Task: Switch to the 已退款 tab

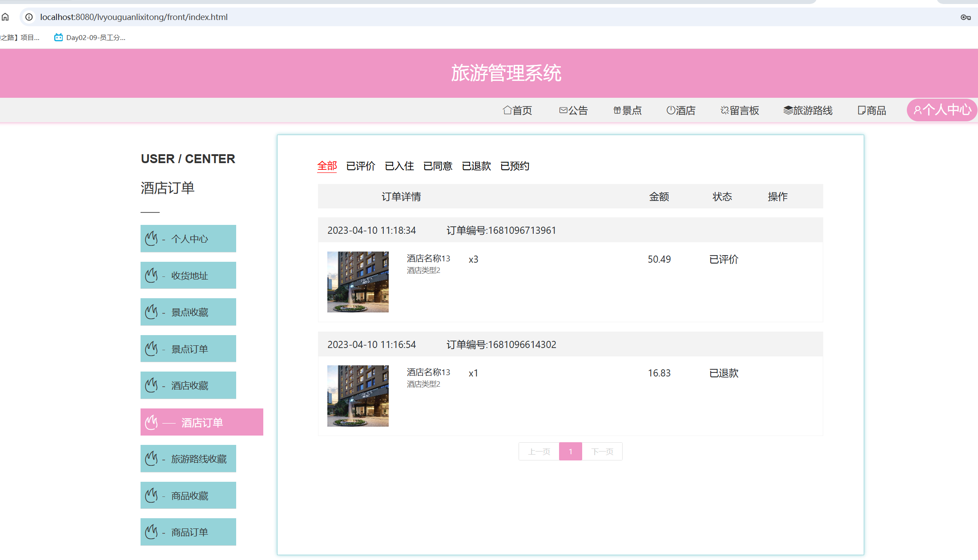Action: (x=476, y=166)
